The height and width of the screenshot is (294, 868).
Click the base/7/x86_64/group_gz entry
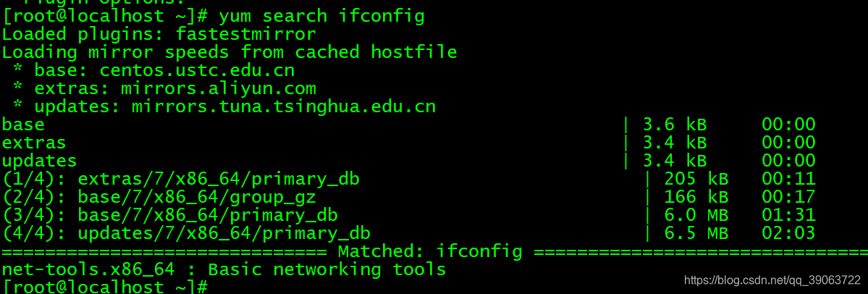coord(197,196)
